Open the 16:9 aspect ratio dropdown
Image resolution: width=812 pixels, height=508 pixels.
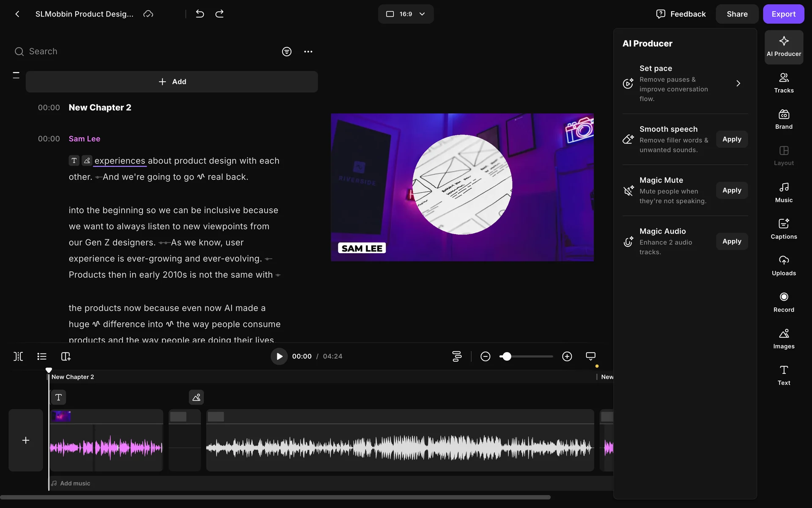tap(406, 14)
